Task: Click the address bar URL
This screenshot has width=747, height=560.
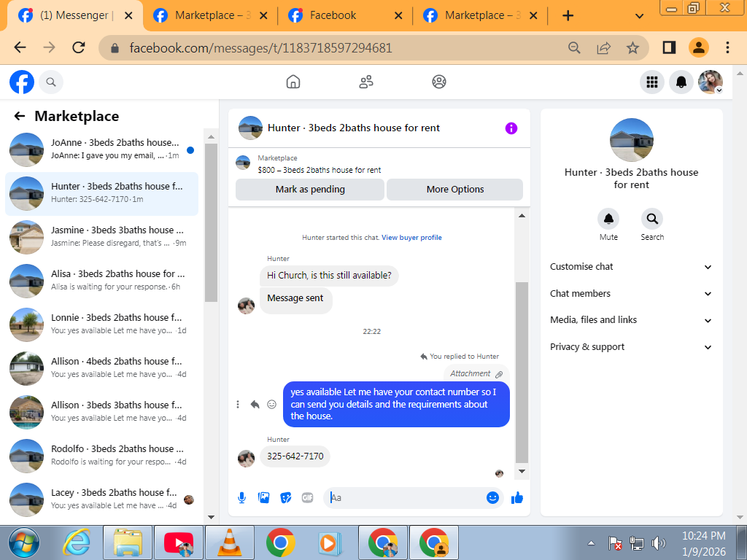Action: [x=260, y=48]
